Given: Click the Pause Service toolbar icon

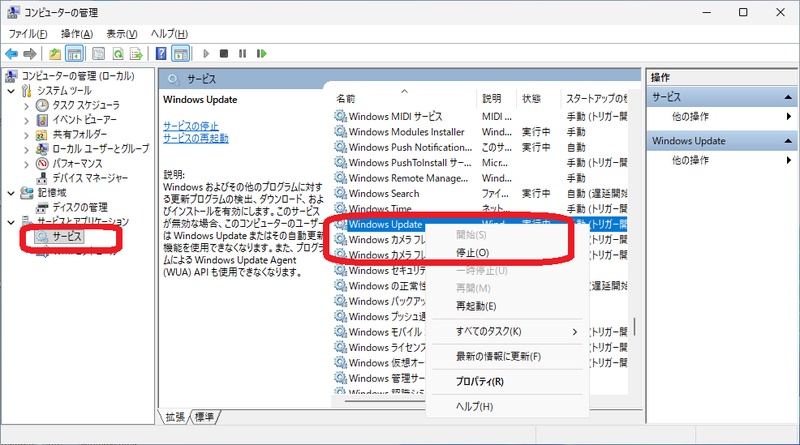Looking at the screenshot, I should [x=242, y=54].
